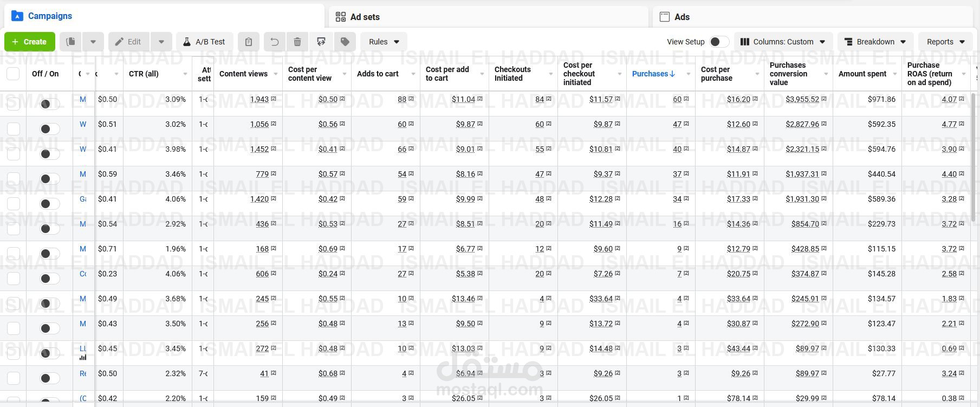980x407 pixels.
Task: Start an A/B Test
Action: tap(204, 42)
